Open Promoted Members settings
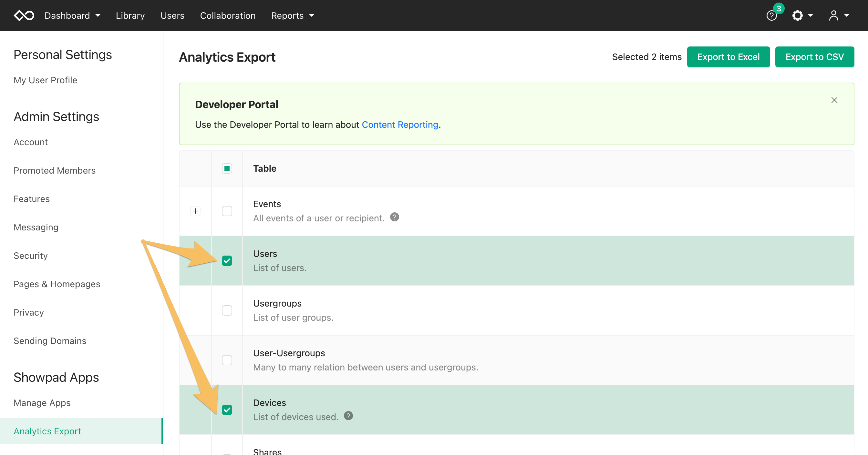Image resolution: width=868 pixels, height=455 pixels. pyautogui.click(x=55, y=170)
